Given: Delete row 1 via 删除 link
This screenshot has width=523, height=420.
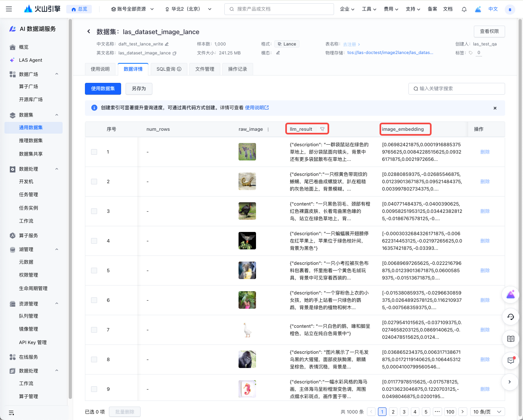Looking at the screenshot, I should click(x=485, y=152).
